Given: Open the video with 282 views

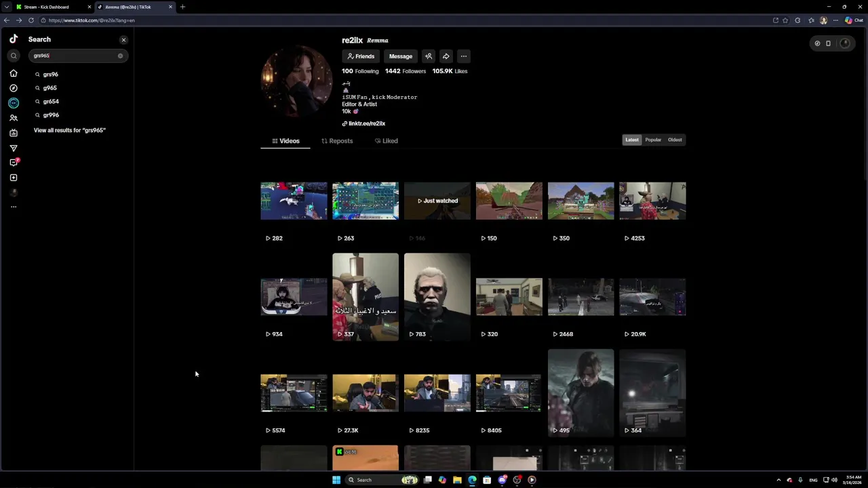Looking at the screenshot, I should click(x=294, y=201).
